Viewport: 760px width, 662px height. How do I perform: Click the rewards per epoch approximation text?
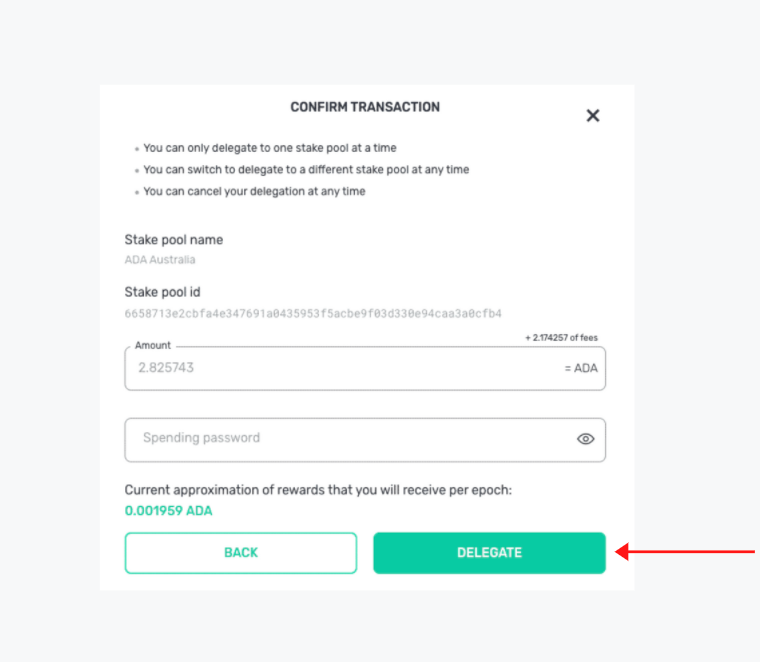(x=318, y=490)
